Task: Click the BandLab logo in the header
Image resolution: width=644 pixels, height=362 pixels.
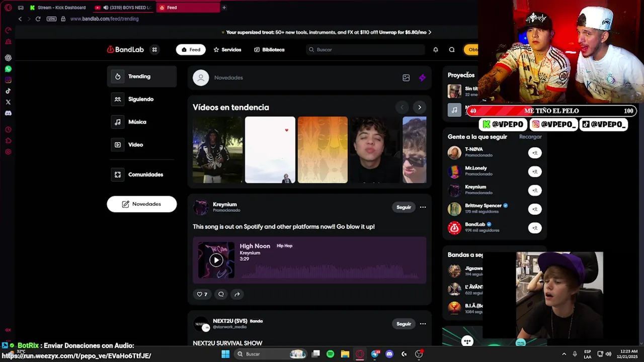Action: [x=125, y=49]
